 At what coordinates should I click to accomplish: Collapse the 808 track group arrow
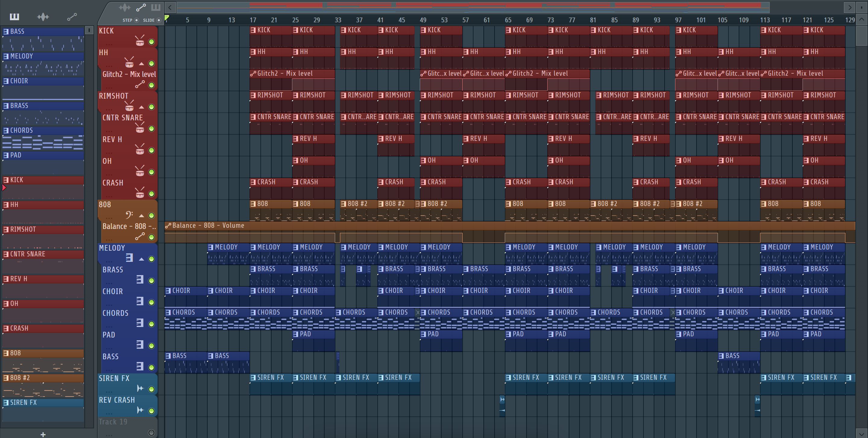[x=142, y=215]
